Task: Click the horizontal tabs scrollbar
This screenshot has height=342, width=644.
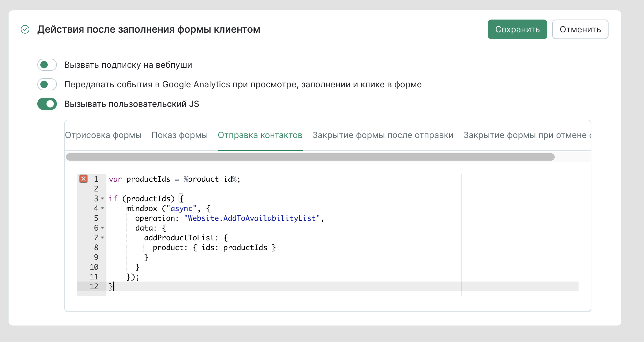Action: click(310, 157)
